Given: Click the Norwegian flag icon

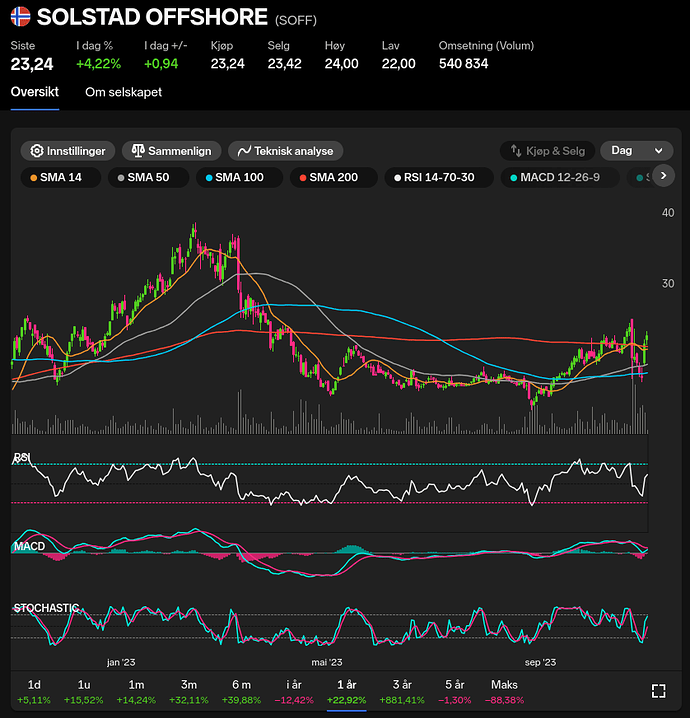Looking at the screenshot, I should tap(21, 16).
